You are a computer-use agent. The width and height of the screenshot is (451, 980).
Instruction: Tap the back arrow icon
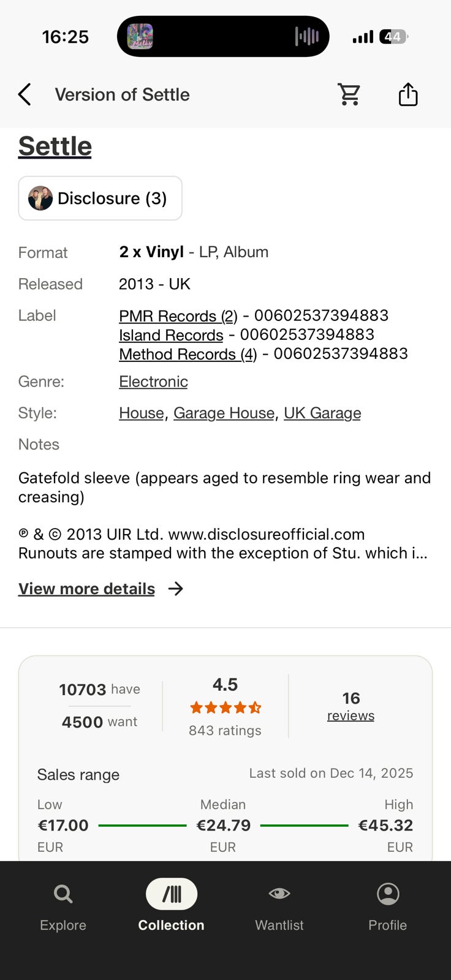pyautogui.click(x=25, y=95)
